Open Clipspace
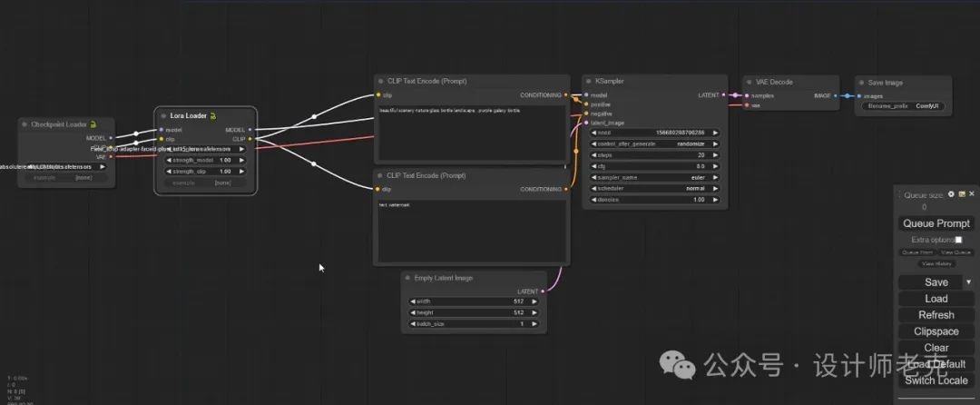 936,331
